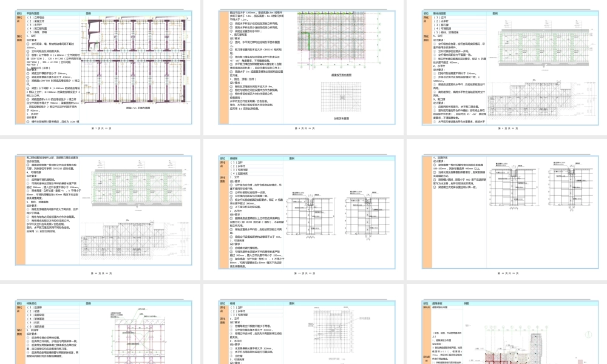Open the page 9 thumbnail with the overall section drawings
Viewport: 607px width, 364px height.
[507, 68]
